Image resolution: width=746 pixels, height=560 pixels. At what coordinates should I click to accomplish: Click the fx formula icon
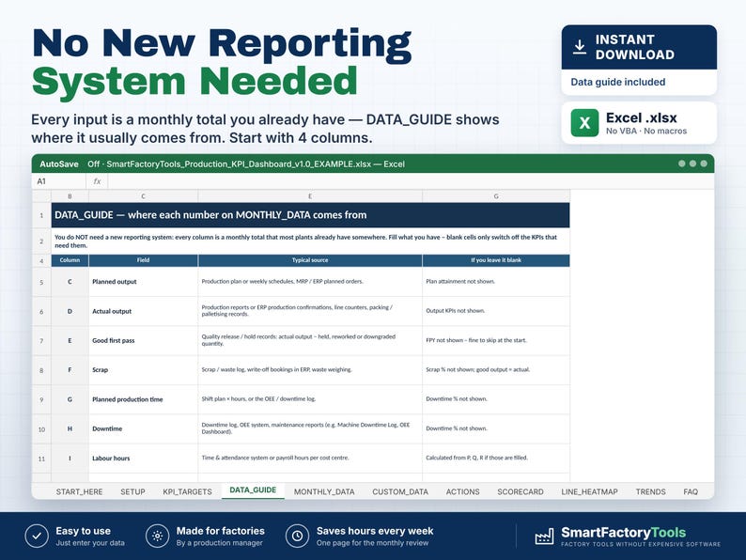click(97, 181)
